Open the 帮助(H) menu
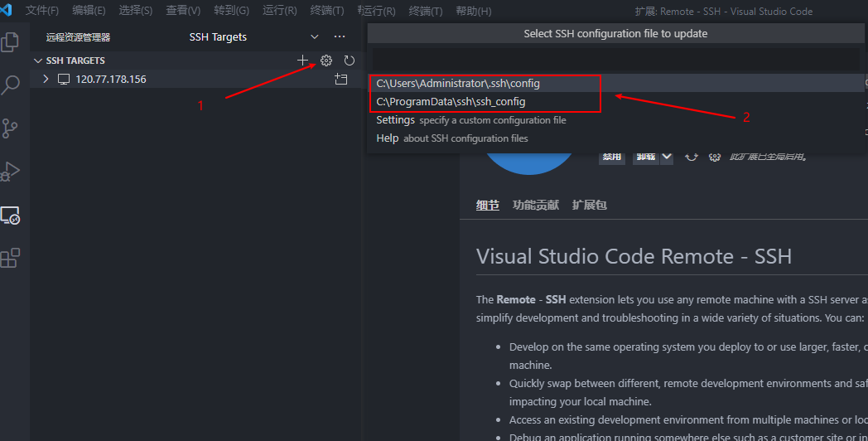 point(473,11)
